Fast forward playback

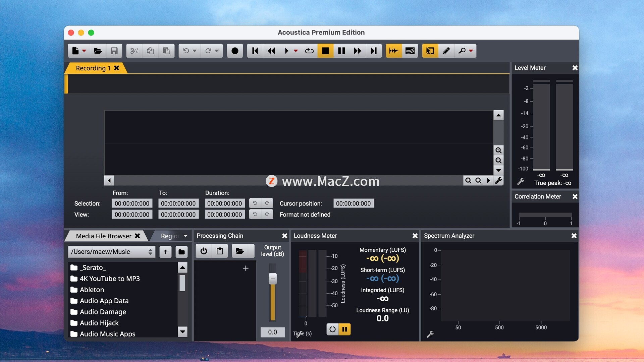pyautogui.click(x=358, y=51)
